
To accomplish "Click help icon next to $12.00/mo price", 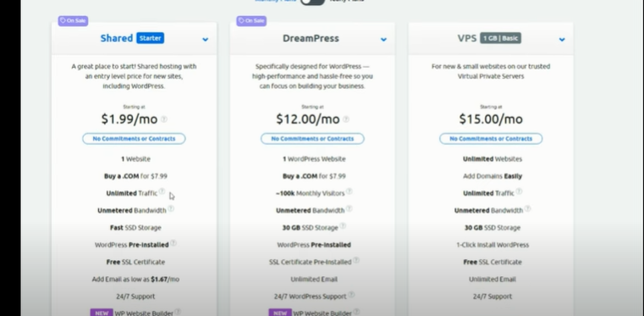I will [346, 119].
